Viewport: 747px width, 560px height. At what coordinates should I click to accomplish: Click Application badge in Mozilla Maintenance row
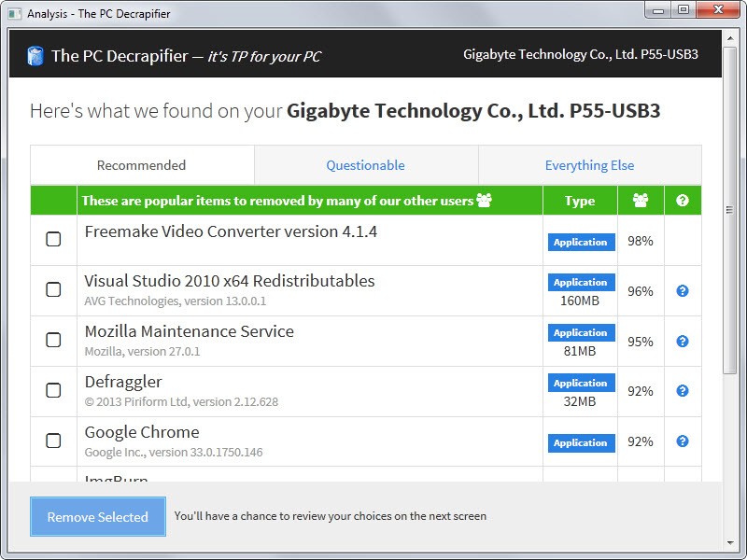(581, 332)
